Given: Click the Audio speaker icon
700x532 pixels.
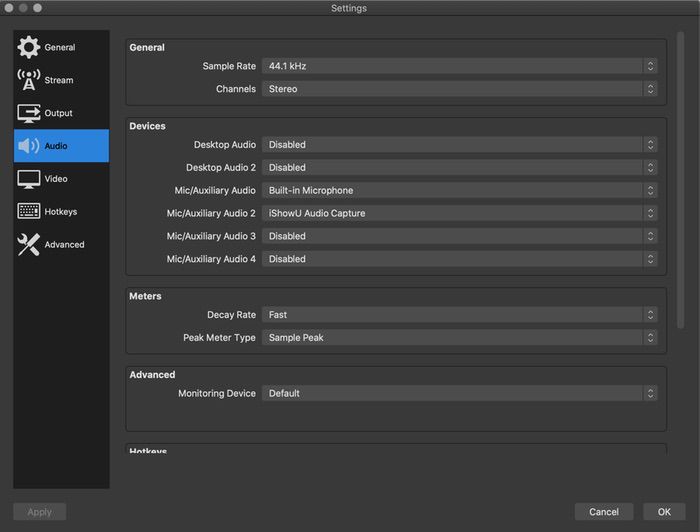Looking at the screenshot, I should click(x=29, y=145).
